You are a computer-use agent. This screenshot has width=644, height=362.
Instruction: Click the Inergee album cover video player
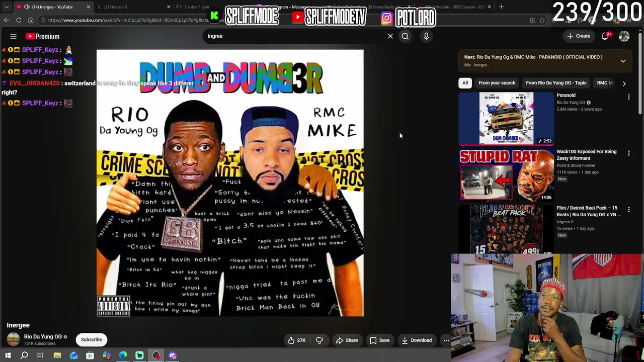point(230,183)
